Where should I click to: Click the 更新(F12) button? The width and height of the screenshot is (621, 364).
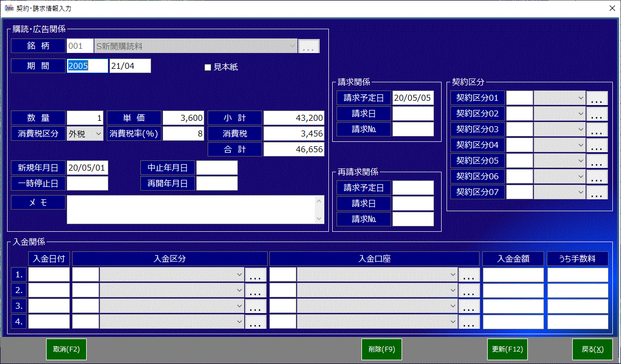point(507,349)
